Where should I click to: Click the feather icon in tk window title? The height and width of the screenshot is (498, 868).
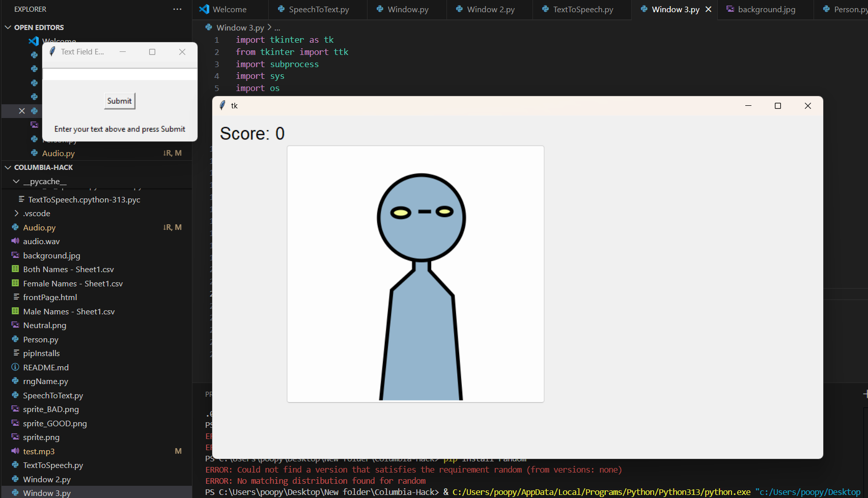click(x=222, y=106)
